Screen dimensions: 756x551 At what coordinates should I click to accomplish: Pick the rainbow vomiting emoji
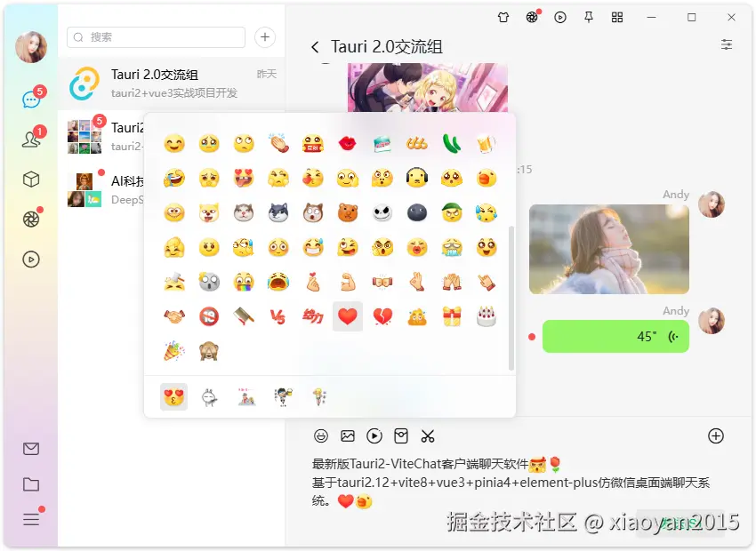point(244,282)
